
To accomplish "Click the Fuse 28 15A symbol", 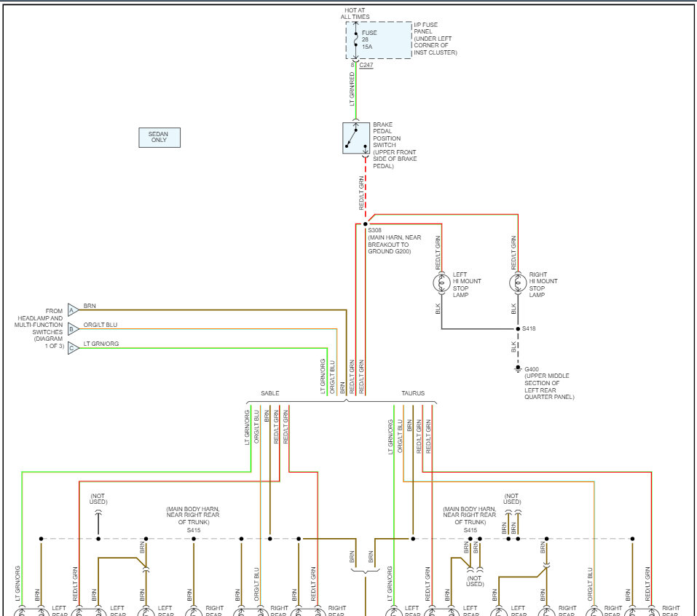I will point(355,40).
